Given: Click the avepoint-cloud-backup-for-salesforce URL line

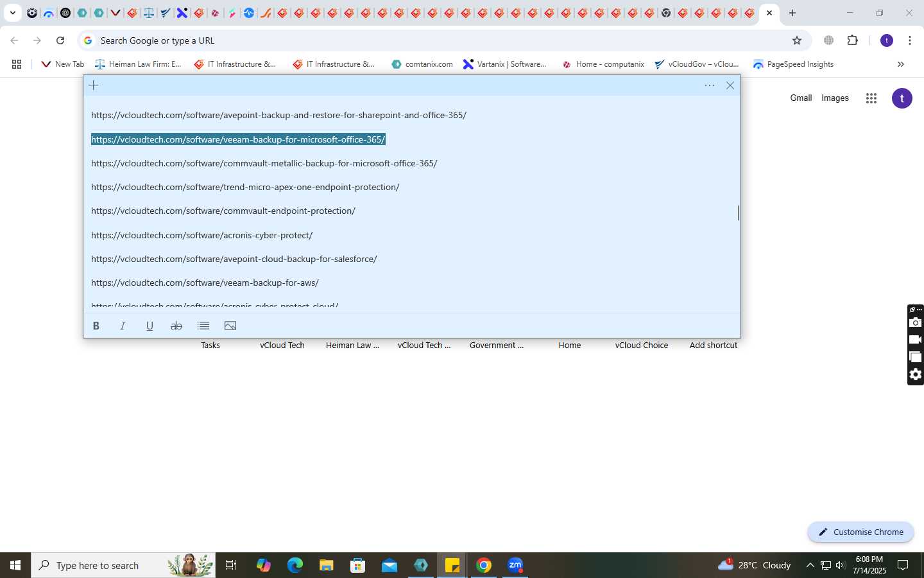Looking at the screenshot, I should (x=234, y=259).
